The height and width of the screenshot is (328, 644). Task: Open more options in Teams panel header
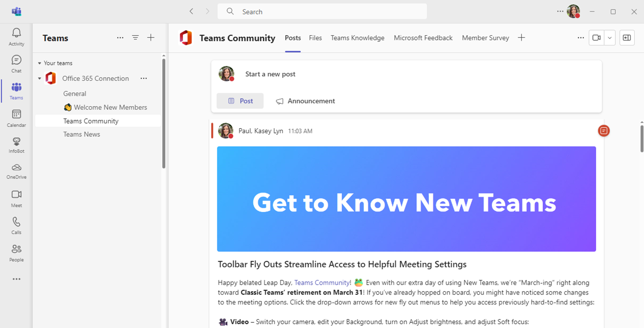click(x=120, y=38)
